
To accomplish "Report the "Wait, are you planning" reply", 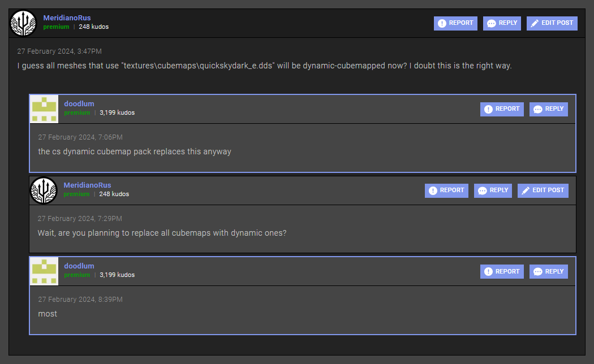I will (x=446, y=190).
